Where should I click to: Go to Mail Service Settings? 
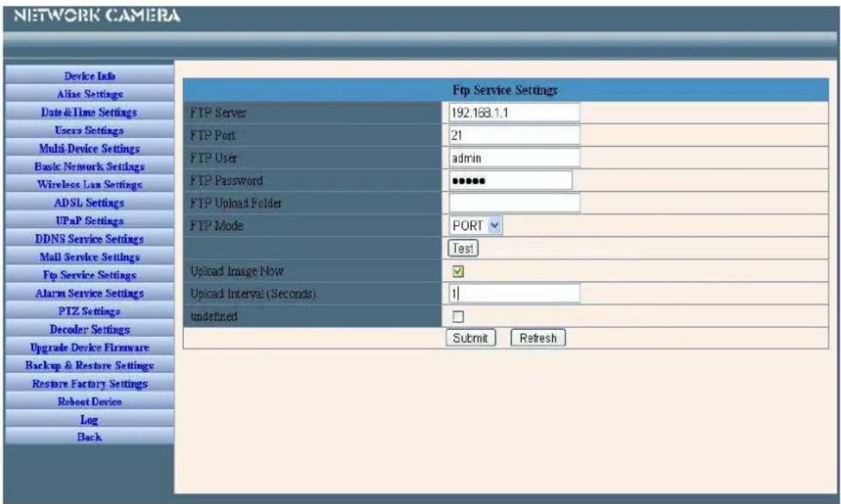tap(90, 257)
